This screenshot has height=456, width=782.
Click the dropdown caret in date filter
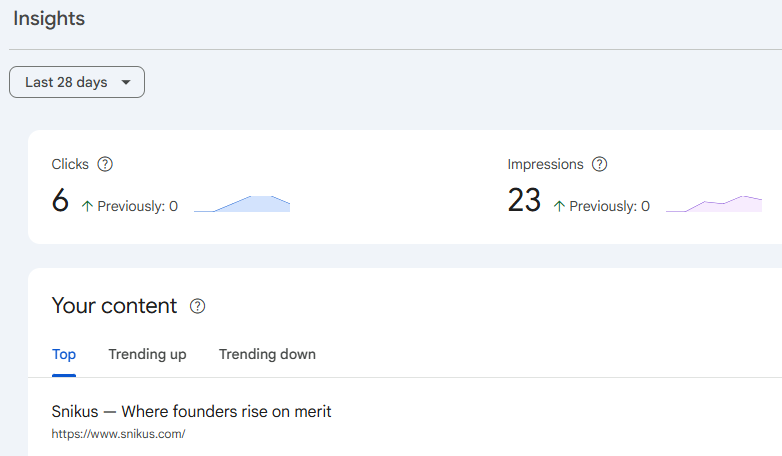126,82
